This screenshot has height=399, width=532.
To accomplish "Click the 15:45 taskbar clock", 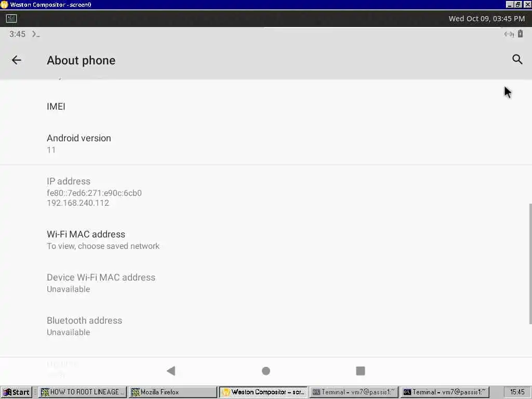I will click(x=517, y=392).
